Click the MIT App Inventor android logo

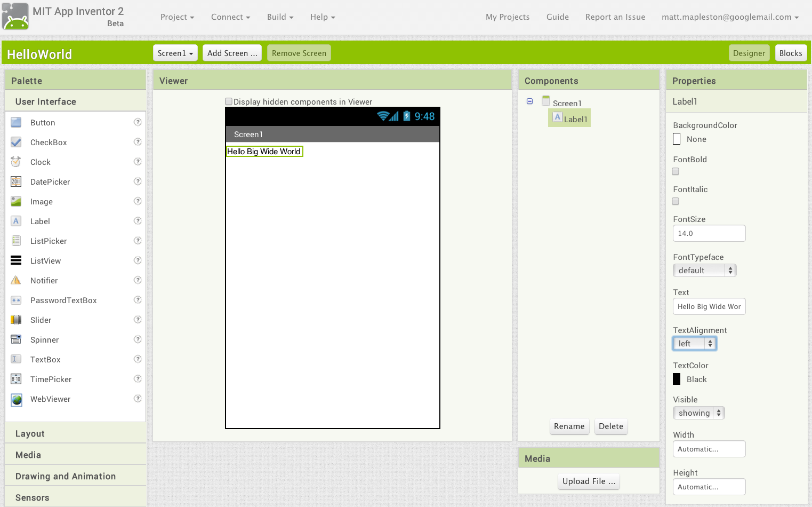tap(15, 17)
